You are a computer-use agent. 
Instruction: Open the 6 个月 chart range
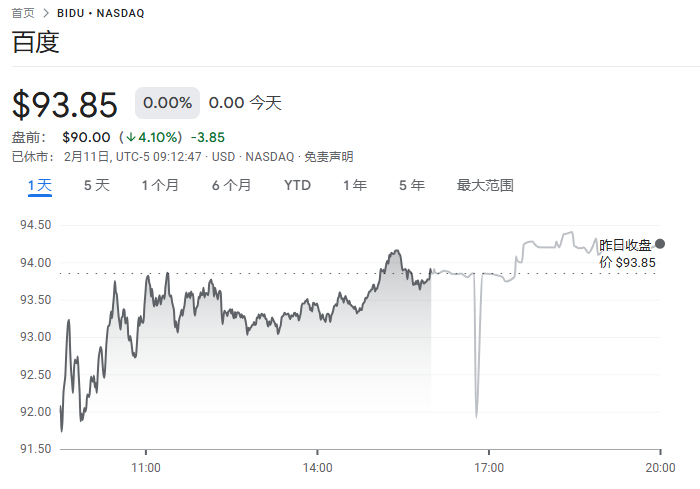[x=231, y=185]
